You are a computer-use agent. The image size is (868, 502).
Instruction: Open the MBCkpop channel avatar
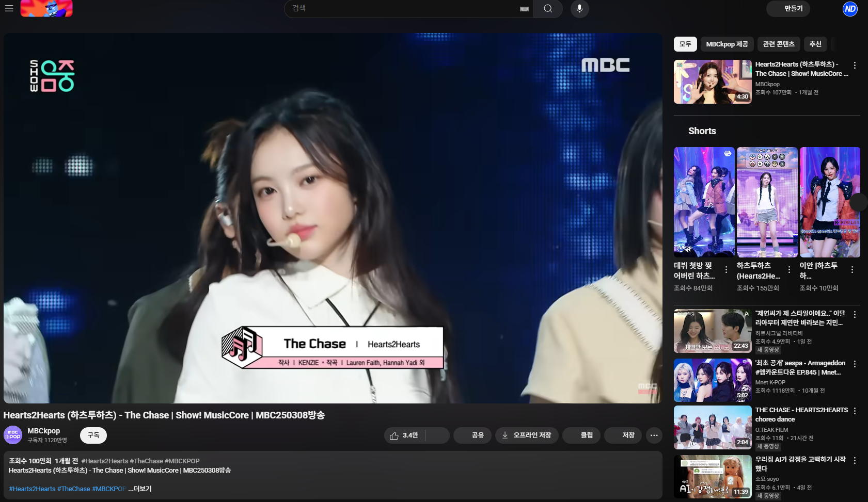(x=13, y=435)
